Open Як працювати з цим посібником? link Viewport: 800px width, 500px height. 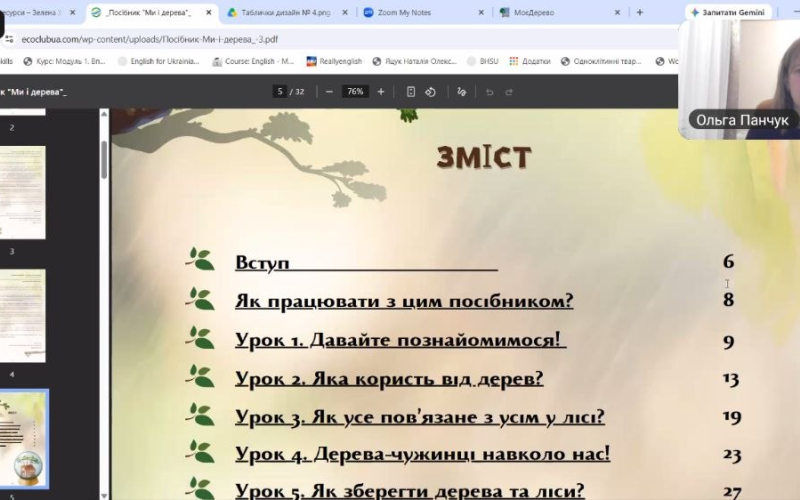(404, 301)
